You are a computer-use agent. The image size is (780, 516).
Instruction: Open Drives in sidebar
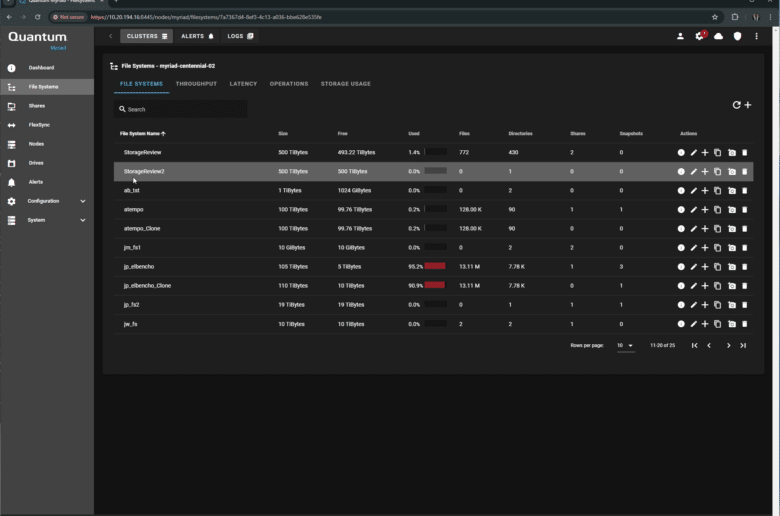coord(47,163)
